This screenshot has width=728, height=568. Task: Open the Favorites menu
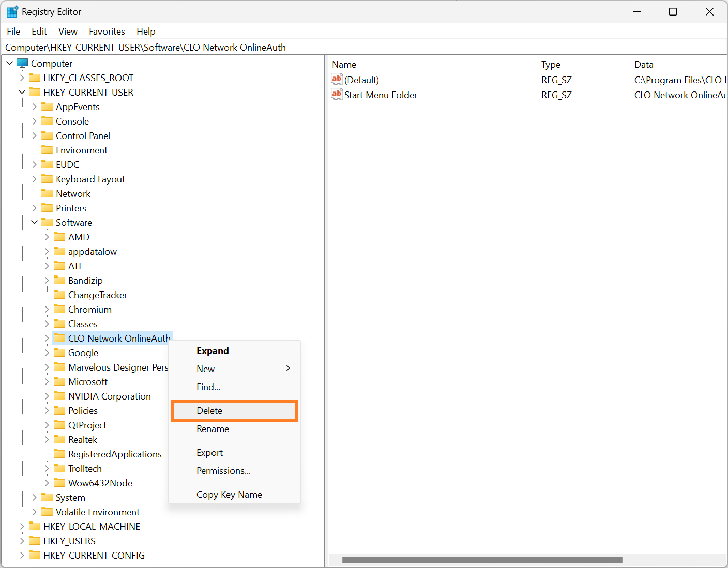coord(107,32)
